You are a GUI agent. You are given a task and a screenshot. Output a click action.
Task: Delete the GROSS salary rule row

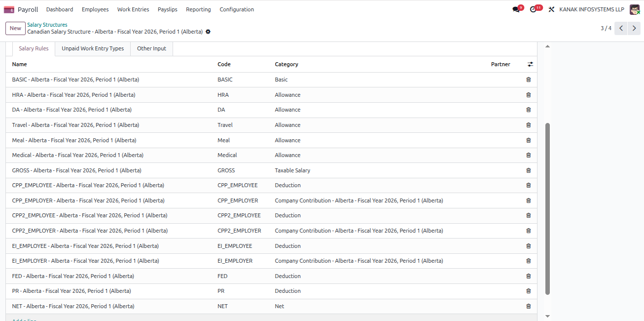click(x=529, y=170)
